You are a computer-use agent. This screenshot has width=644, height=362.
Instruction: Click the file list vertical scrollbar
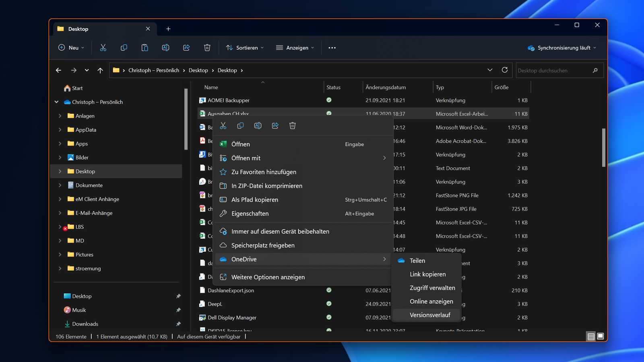coord(603,147)
